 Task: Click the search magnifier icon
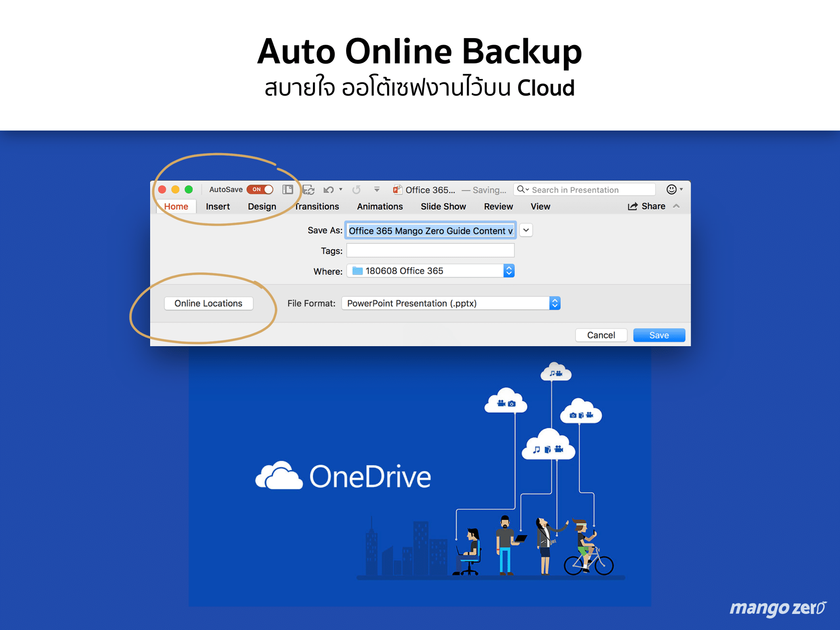[x=521, y=189]
